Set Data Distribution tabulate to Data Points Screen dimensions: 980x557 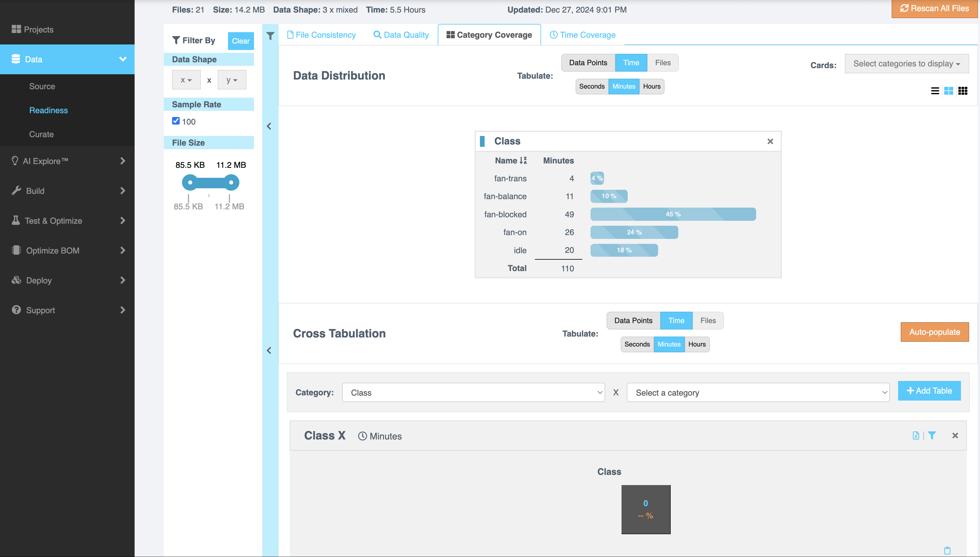(588, 63)
